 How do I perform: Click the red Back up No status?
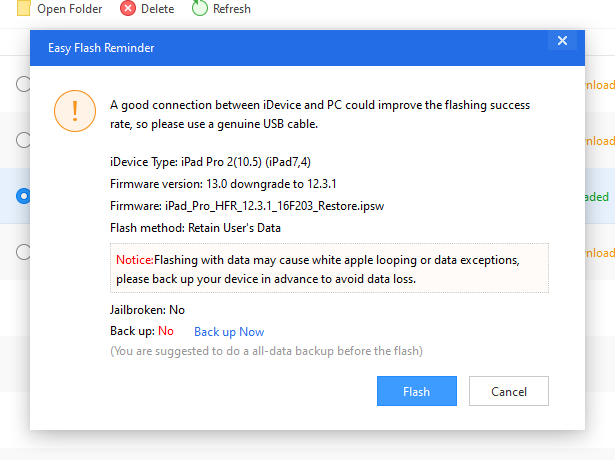(165, 331)
